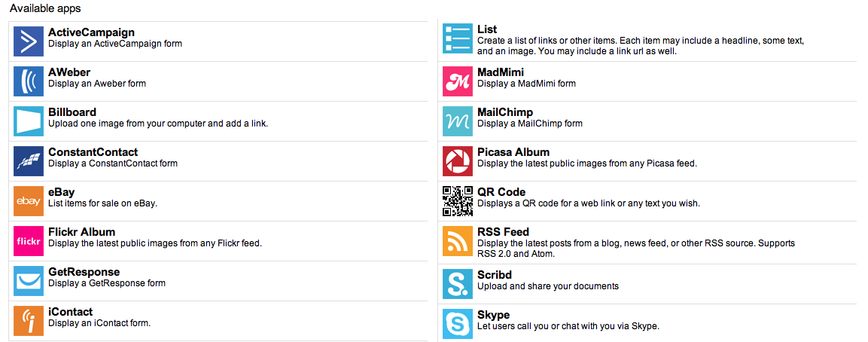Image resolution: width=868 pixels, height=342 pixels.
Task: Click the Skype logo icon
Action: [x=458, y=324]
